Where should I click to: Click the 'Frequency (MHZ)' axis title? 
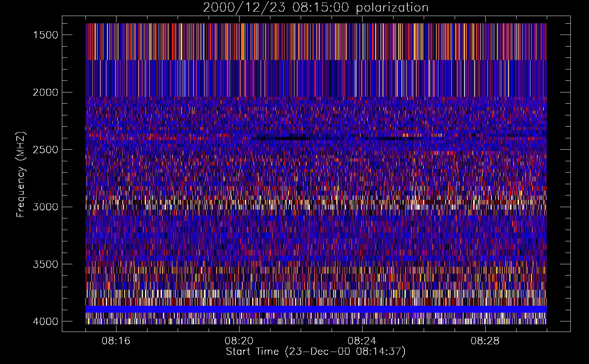(21, 174)
